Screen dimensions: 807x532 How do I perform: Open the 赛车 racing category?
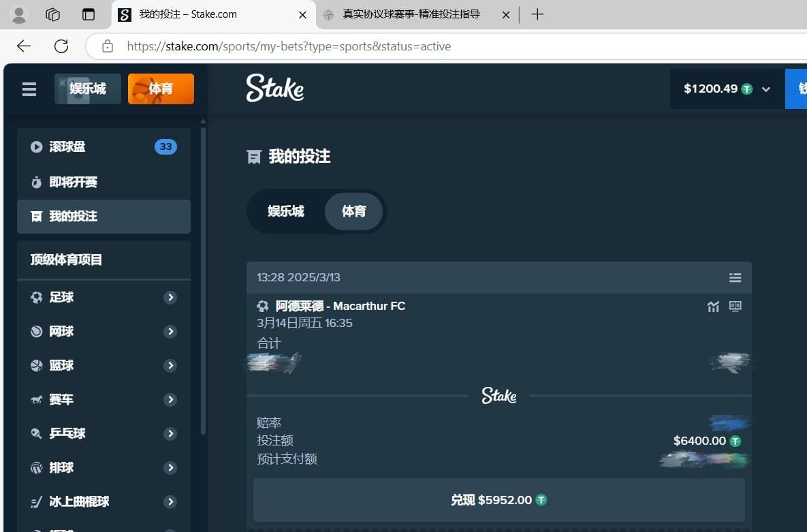point(104,399)
